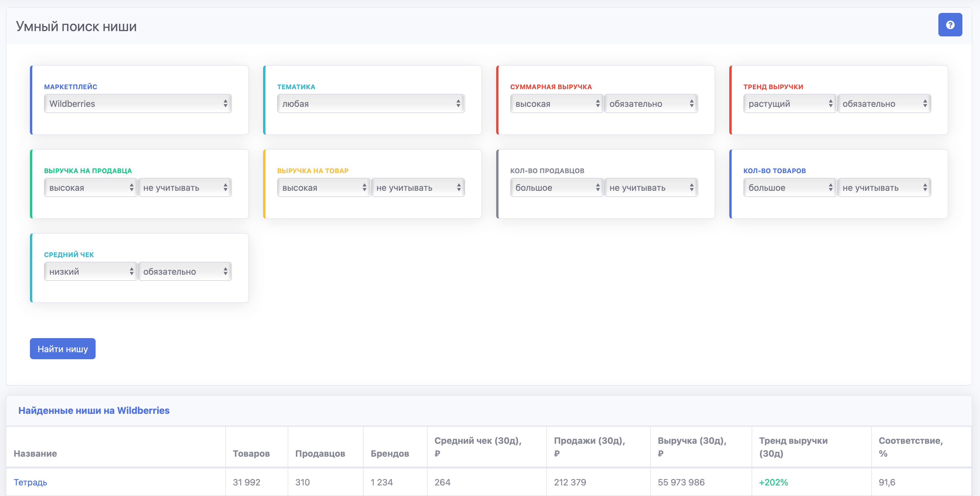The width and height of the screenshot is (980, 496).
Task: Open the Маркетплейс Wildberries dropdown
Action: 138,104
